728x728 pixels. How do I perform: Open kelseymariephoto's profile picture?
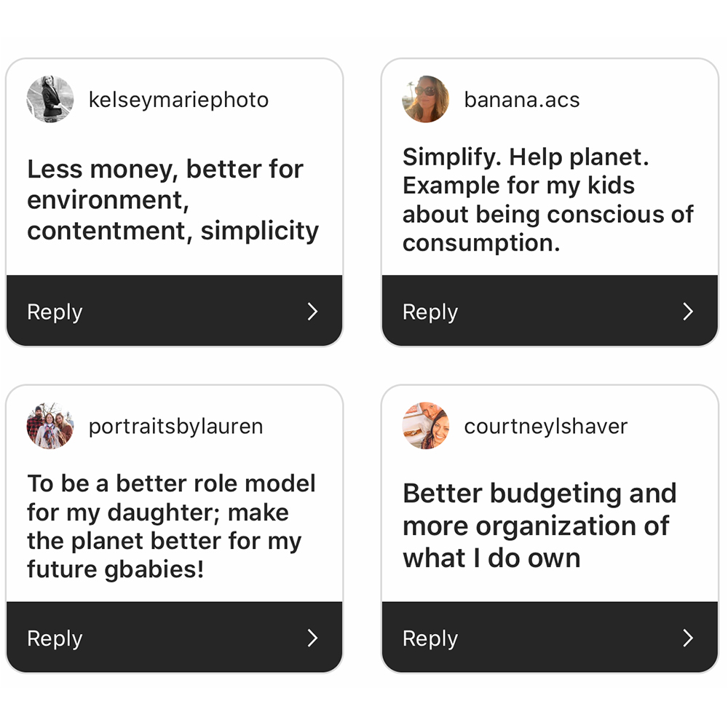(50, 99)
